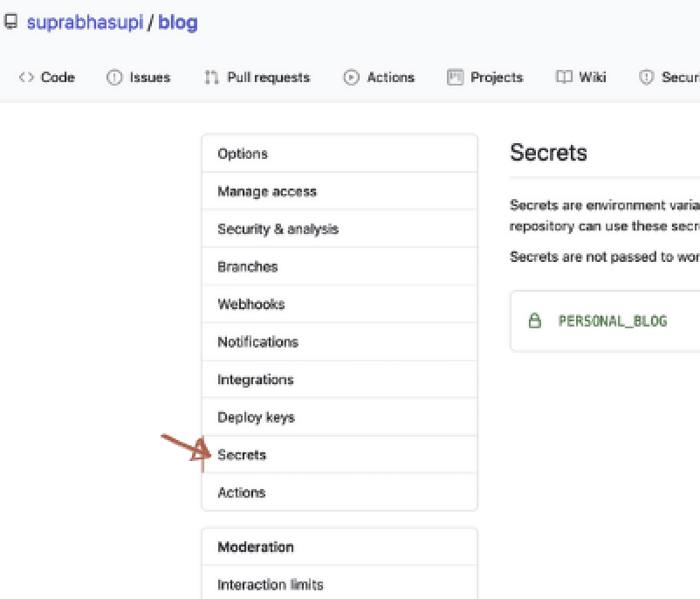Open Actions in settings sidebar
700x599 pixels.
pyautogui.click(x=340, y=492)
